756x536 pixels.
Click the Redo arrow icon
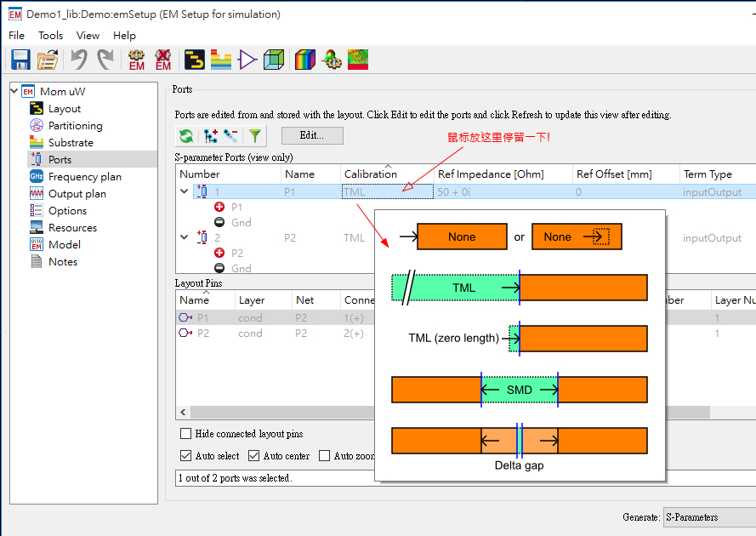point(105,60)
